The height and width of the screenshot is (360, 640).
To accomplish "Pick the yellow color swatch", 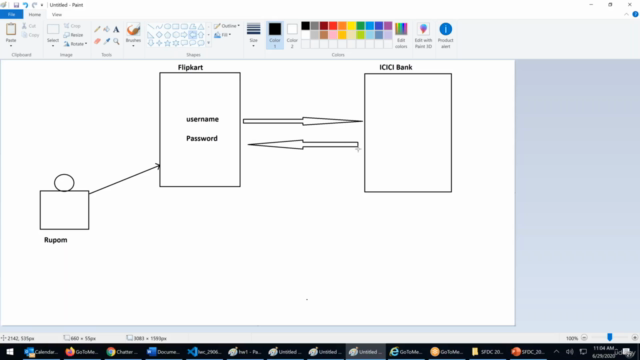I will [351, 26].
